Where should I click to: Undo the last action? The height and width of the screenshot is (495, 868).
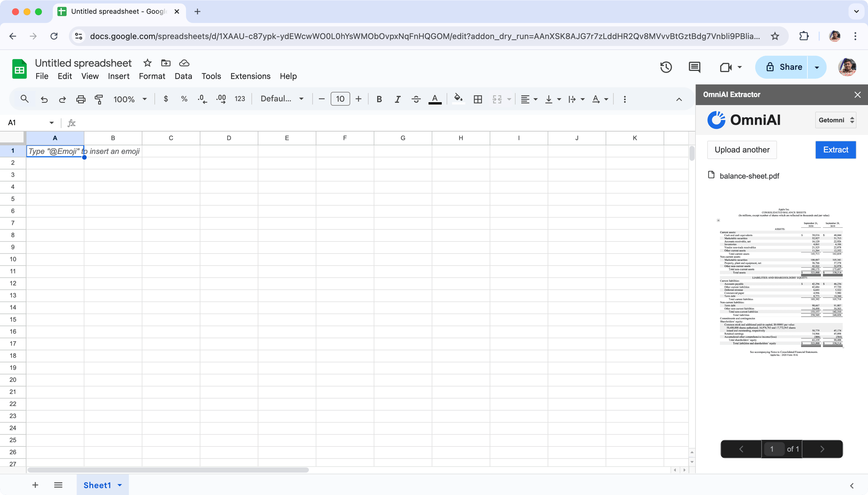(44, 99)
